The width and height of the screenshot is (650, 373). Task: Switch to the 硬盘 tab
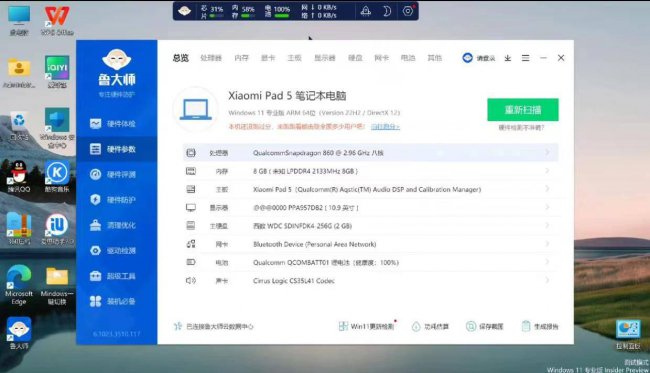point(355,58)
